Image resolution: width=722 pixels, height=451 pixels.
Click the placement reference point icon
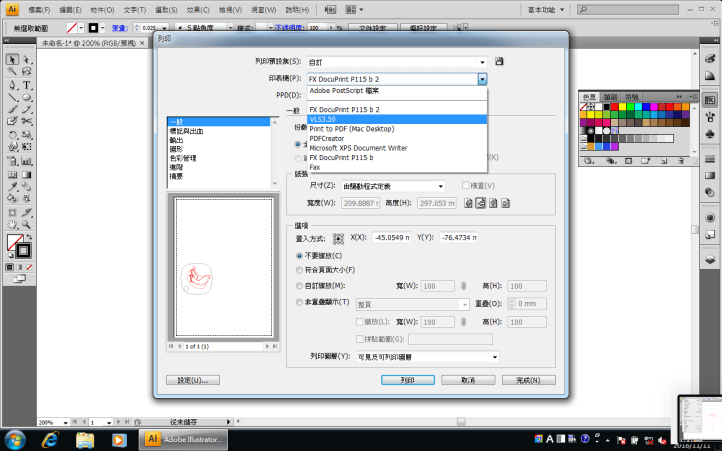pos(337,237)
